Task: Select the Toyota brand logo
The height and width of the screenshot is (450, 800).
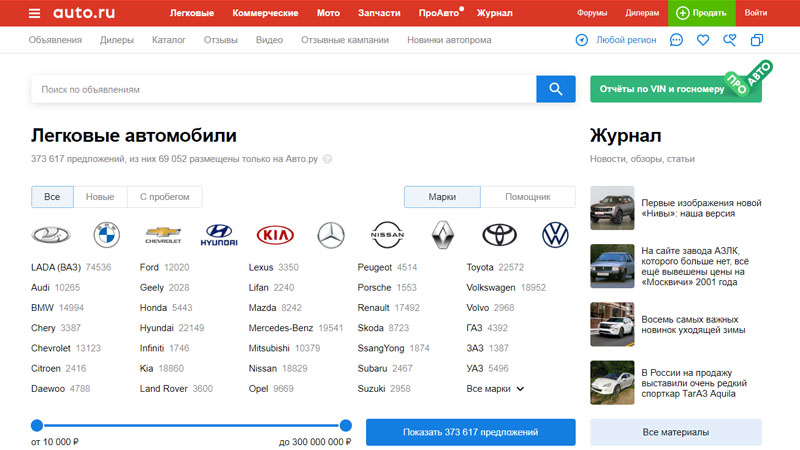Action: pos(499,235)
